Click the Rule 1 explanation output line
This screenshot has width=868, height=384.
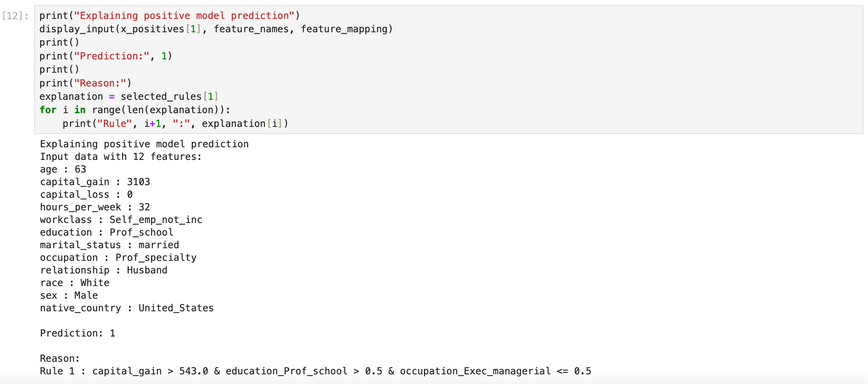tap(315, 371)
